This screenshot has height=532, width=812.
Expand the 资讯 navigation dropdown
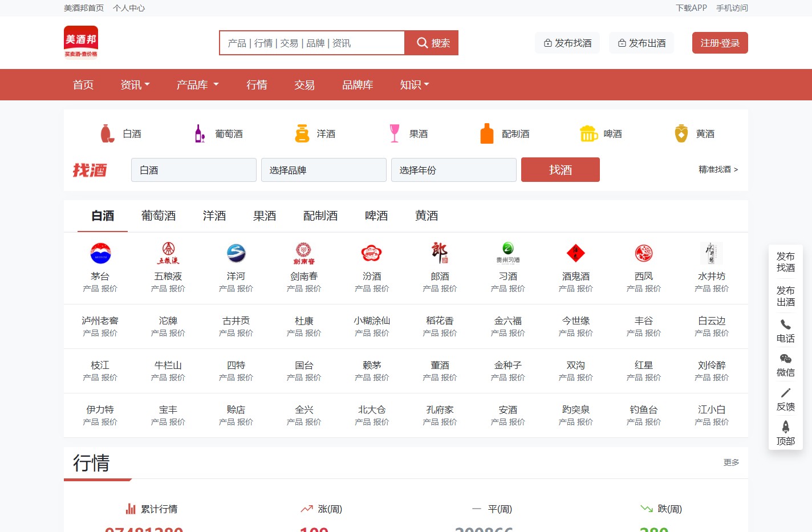[x=135, y=85]
